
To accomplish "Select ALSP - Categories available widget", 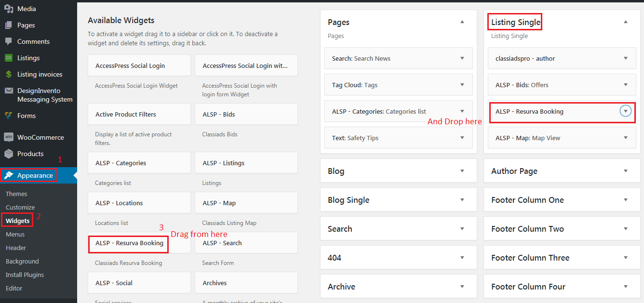I will (x=139, y=163).
